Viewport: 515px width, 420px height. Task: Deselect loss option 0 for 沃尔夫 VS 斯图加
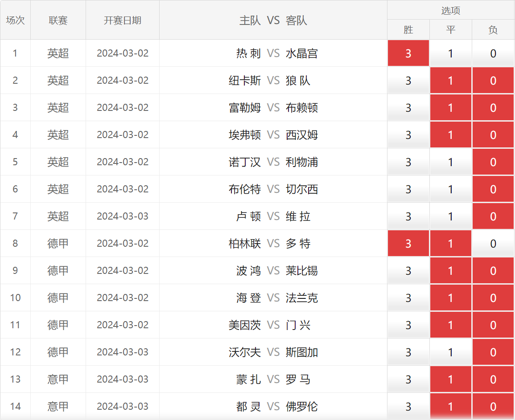tap(493, 352)
